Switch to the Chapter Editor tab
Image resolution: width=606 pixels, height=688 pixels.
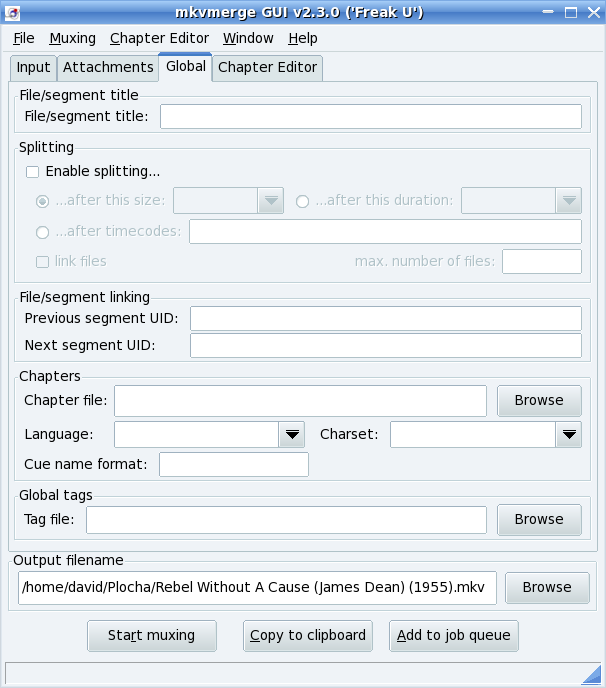tap(267, 68)
